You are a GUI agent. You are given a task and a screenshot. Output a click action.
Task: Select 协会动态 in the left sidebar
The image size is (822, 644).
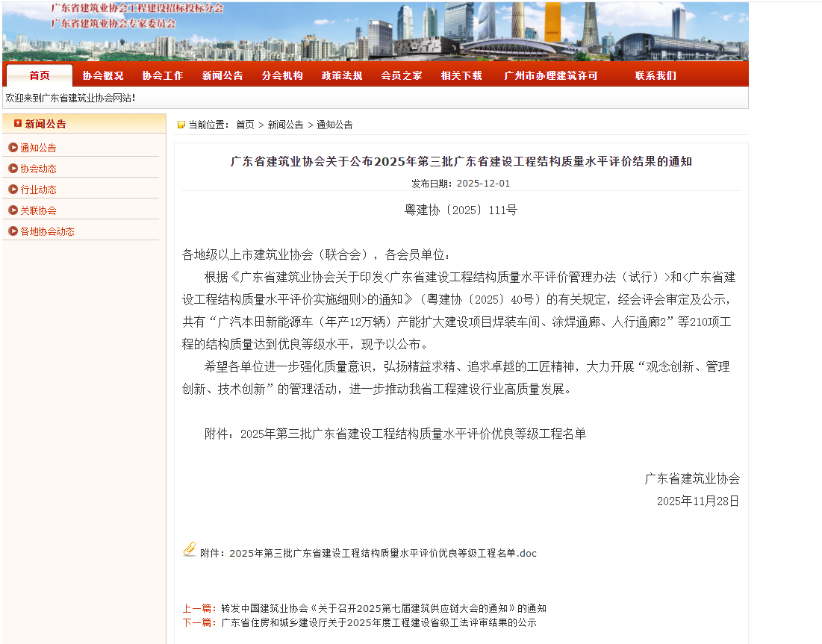[38, 169]
